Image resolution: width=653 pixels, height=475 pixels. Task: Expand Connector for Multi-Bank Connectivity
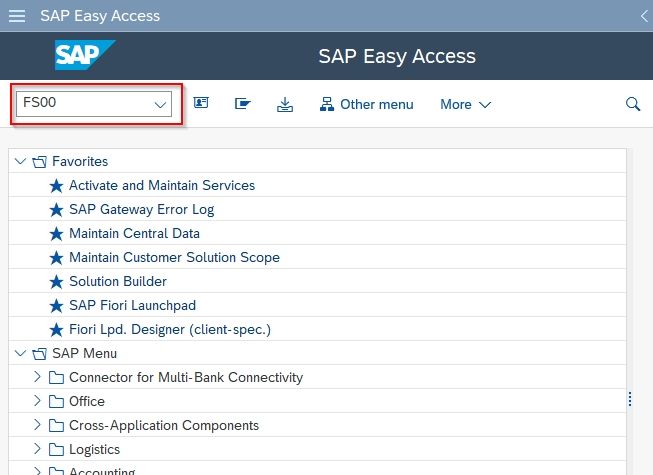pos(37,377)
